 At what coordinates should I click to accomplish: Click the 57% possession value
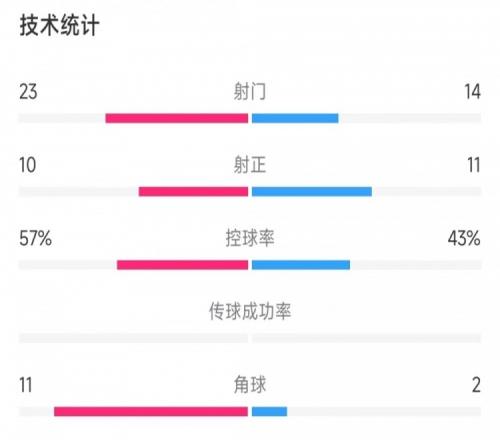(x=35, y=239)
